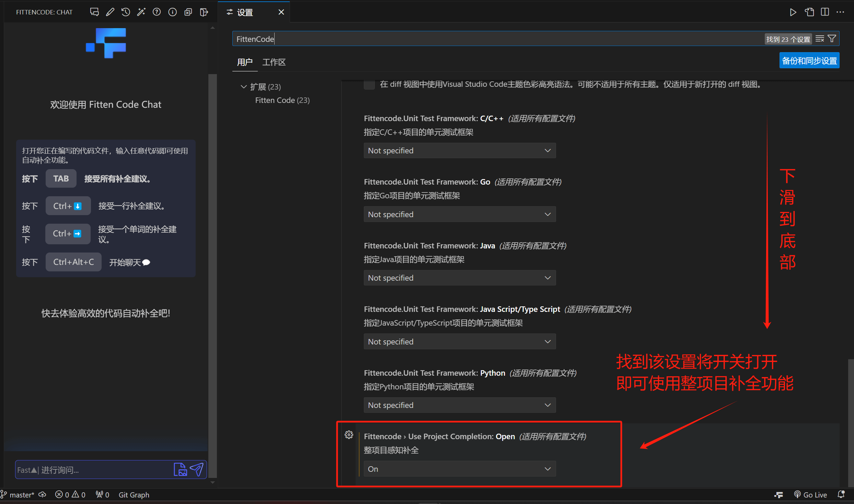Image resolution: width=854 pixels, height=504 pixels.
Task: Click the magic wand icon
Action: tap(141, 12)
